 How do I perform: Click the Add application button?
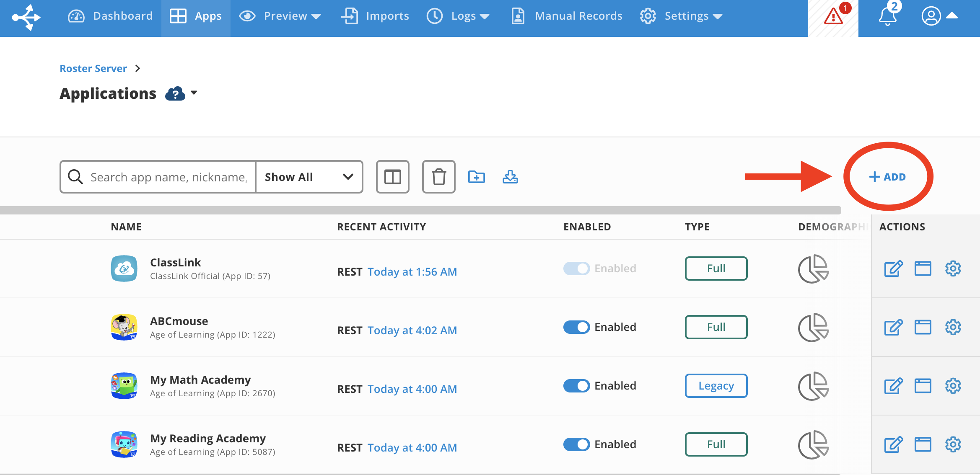pos(888,177)
